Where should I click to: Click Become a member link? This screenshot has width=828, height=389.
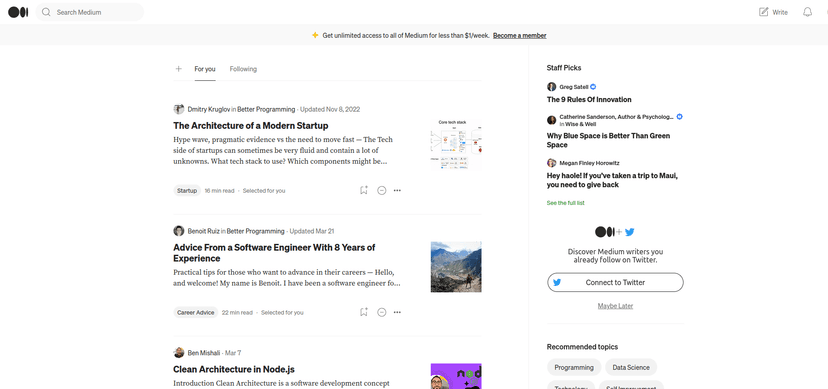click(520, 35)
